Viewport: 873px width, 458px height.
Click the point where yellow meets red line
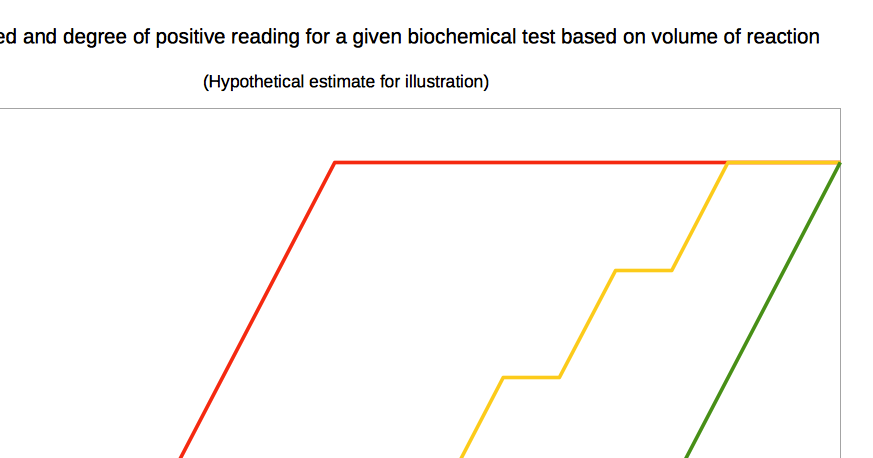(728, 162)
